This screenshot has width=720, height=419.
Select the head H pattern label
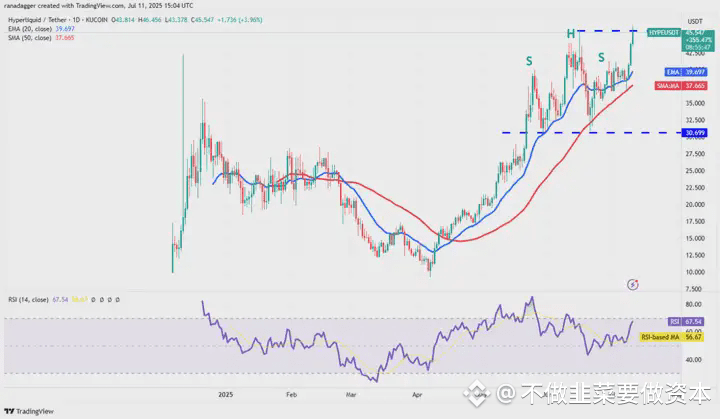click(570, 34)
